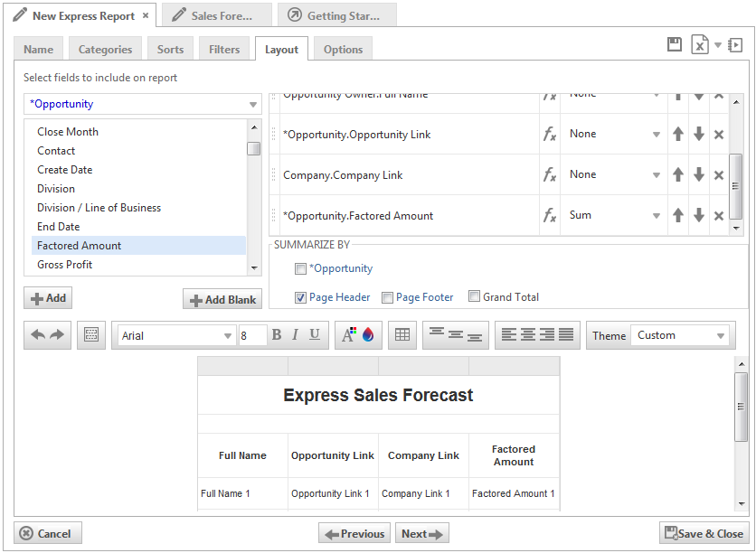This screenshot has width=756, height=553.
Task: Switch to the Categories tab
Action: tap(105, 49)
